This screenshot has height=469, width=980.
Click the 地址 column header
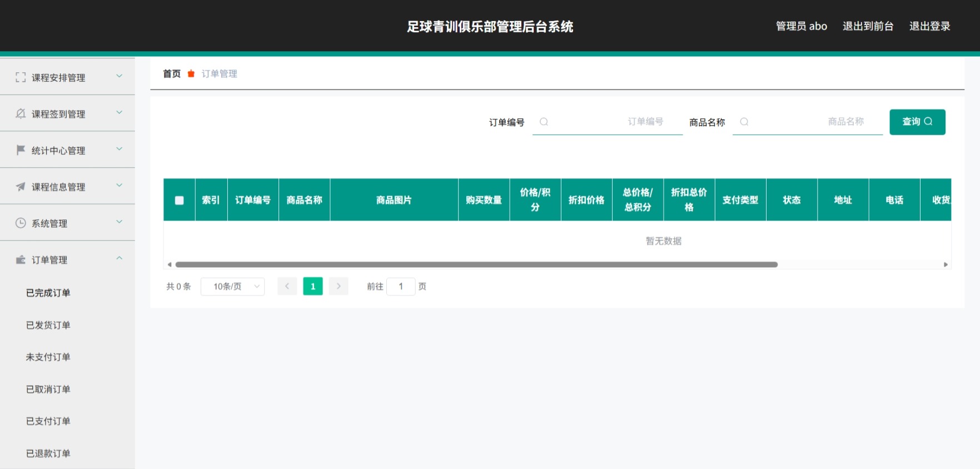coord(843,200)
